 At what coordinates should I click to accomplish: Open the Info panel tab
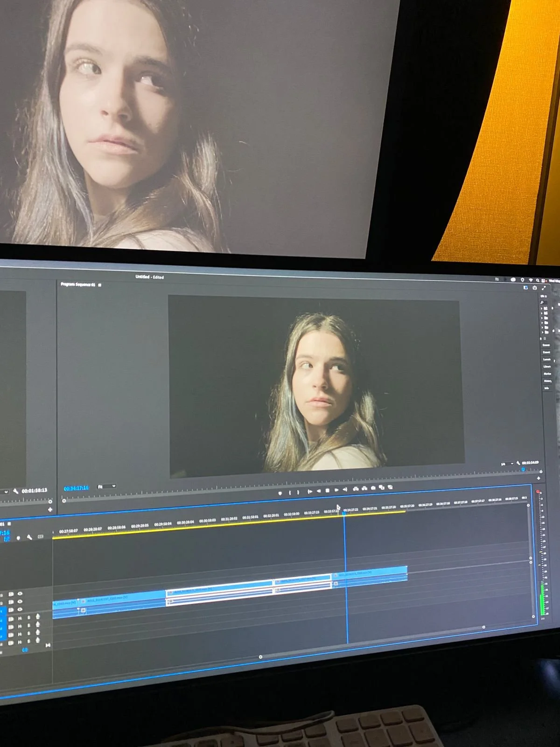coord(546,388)
